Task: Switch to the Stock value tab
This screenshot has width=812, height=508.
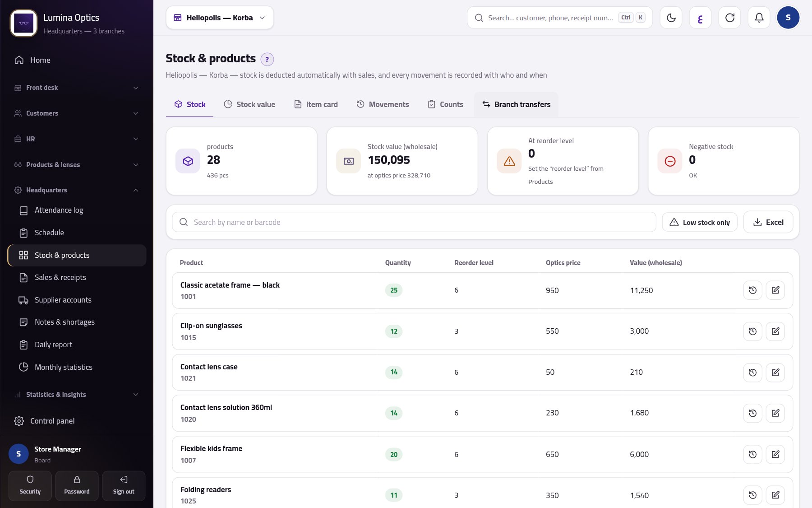Action: click(x=249, y=104)
